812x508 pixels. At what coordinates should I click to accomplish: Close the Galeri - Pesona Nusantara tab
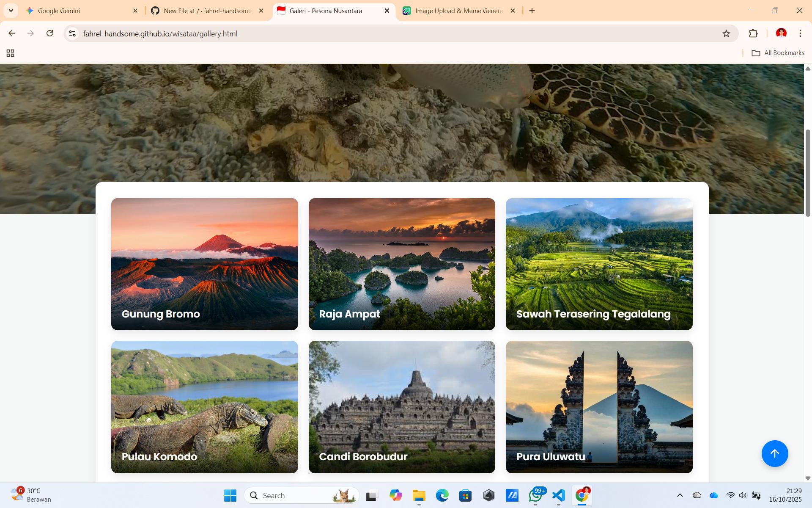(x=387, y=11)
